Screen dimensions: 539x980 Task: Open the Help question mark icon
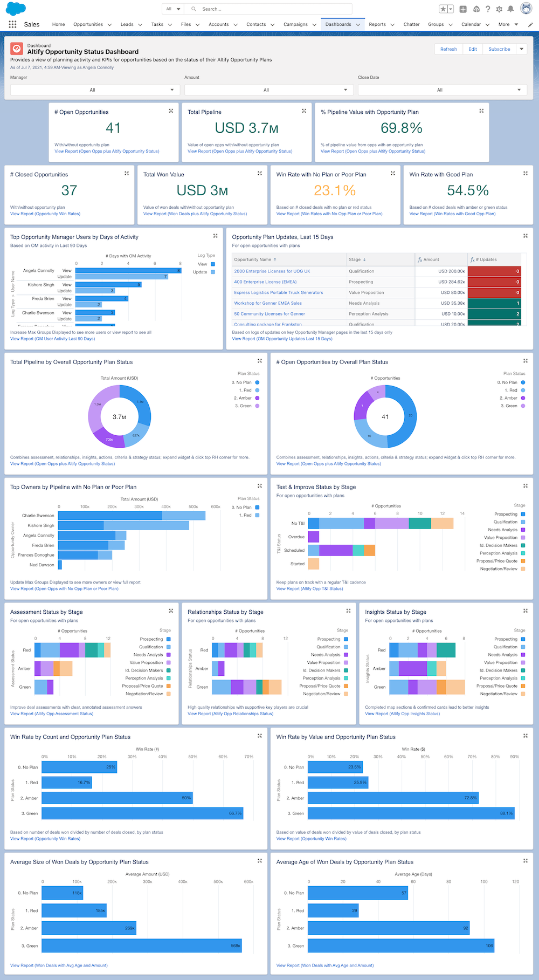pos(488,9)
